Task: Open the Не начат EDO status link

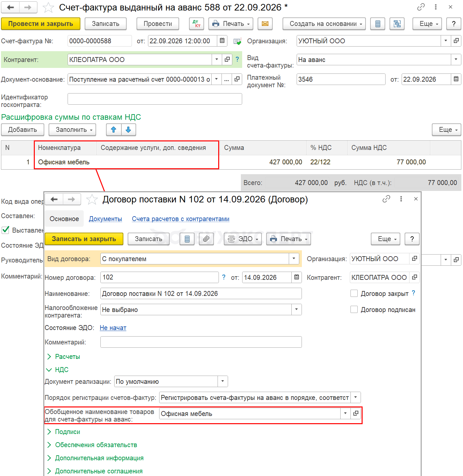Action: click(113, 328)
